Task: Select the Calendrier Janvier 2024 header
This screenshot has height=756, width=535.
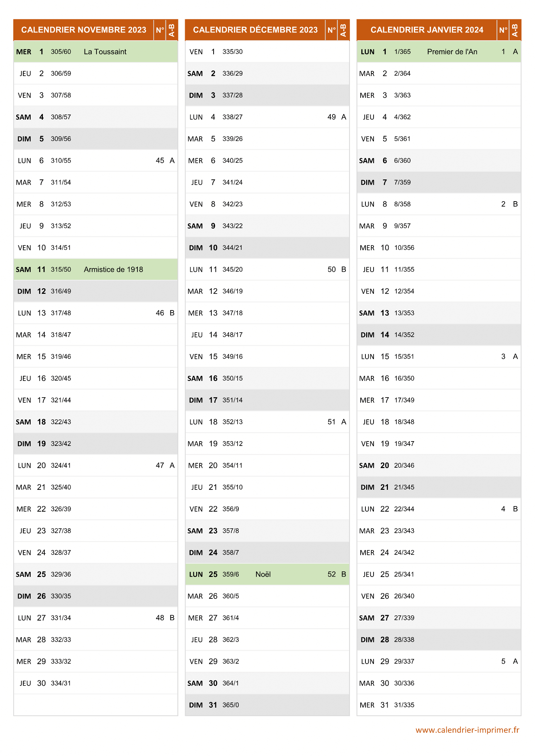Action: pos(427,30)
